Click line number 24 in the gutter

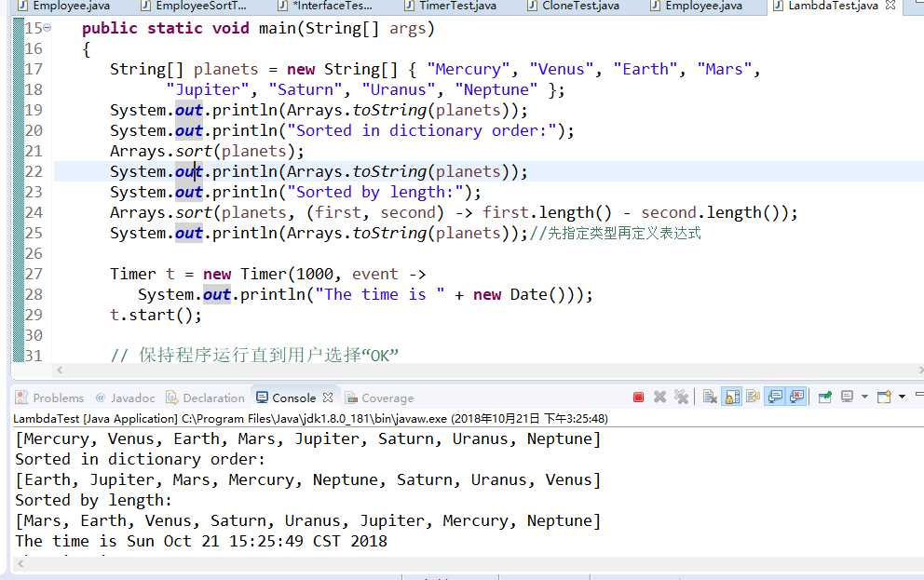pyautogui.click(x=34, y=212)
